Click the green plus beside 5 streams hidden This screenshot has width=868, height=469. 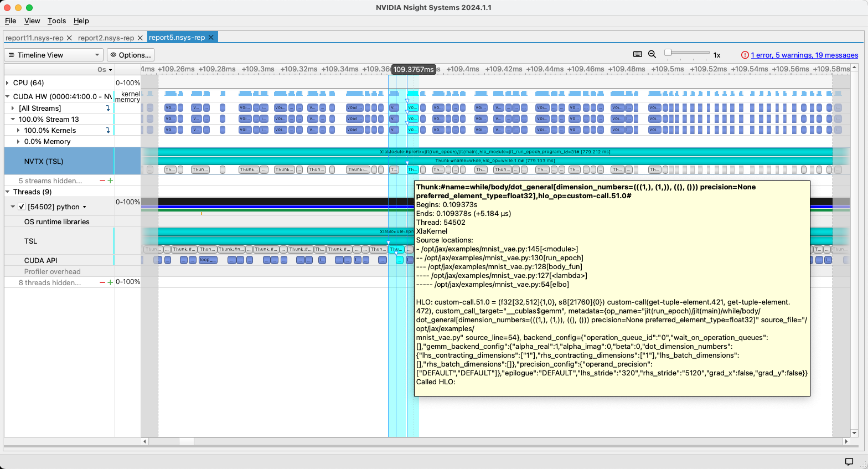coord(110,181)
